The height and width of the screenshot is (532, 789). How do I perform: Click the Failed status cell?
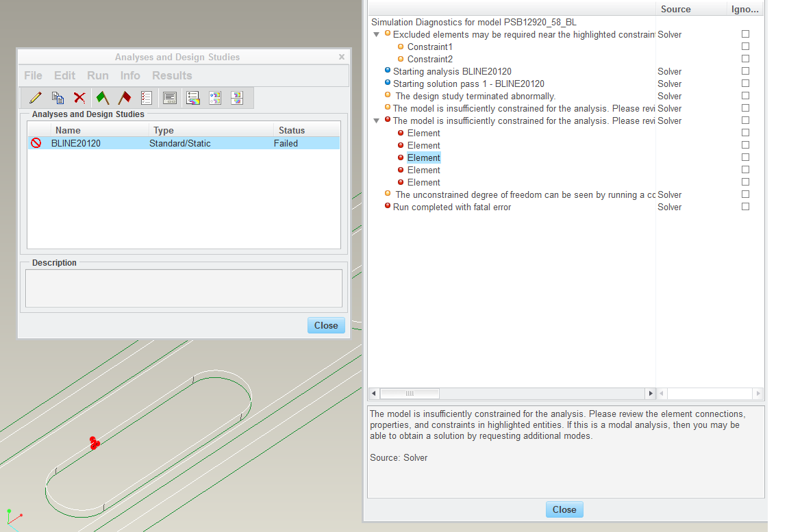point(286,143)
